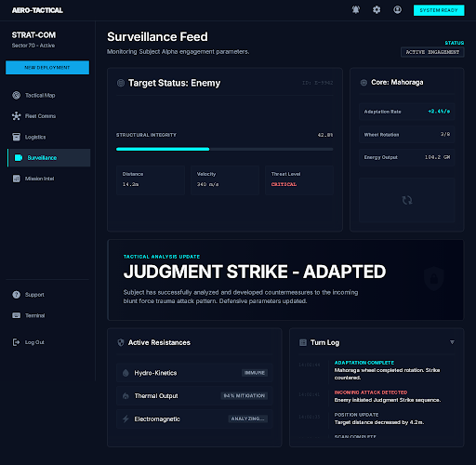Click the Surveillance camera icon
Image resolution: width=476 pixels, height=465 pixels.
tap(19, 158)
